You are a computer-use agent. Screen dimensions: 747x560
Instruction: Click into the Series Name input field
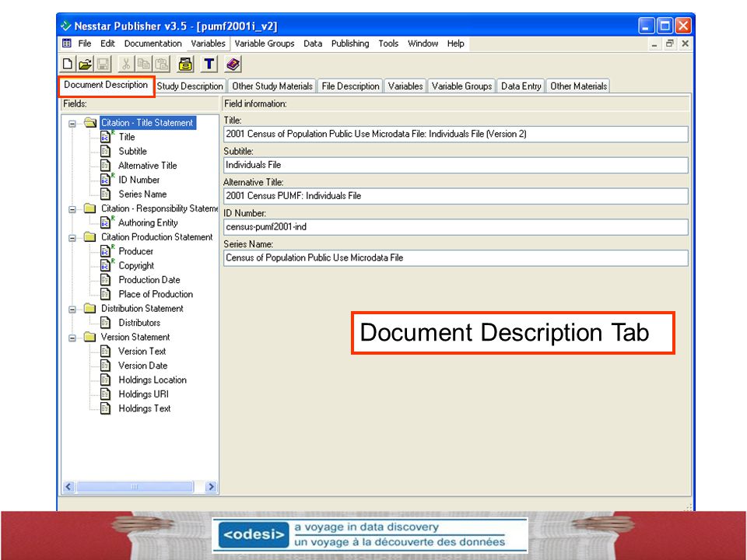pos(455,257)
